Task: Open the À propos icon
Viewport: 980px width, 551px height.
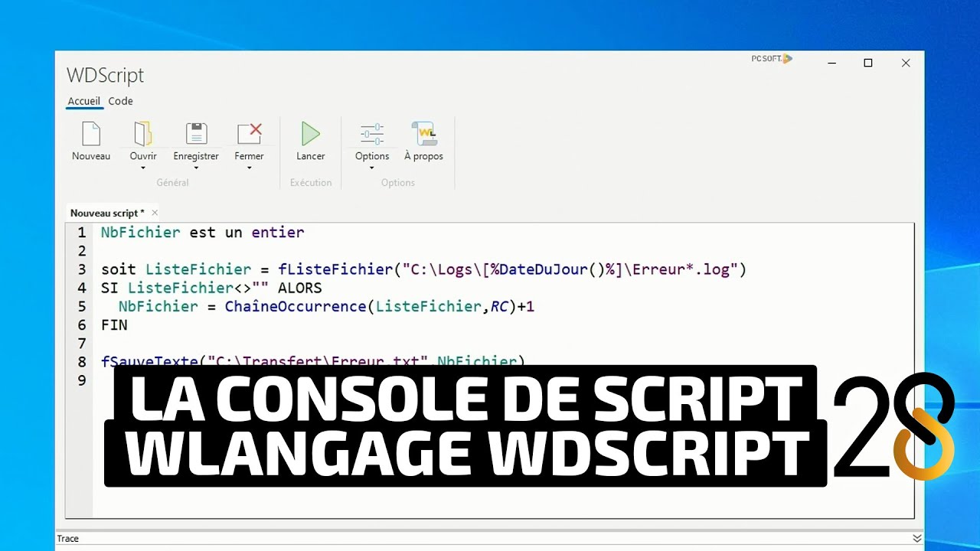Action: [x=423, y=134]
